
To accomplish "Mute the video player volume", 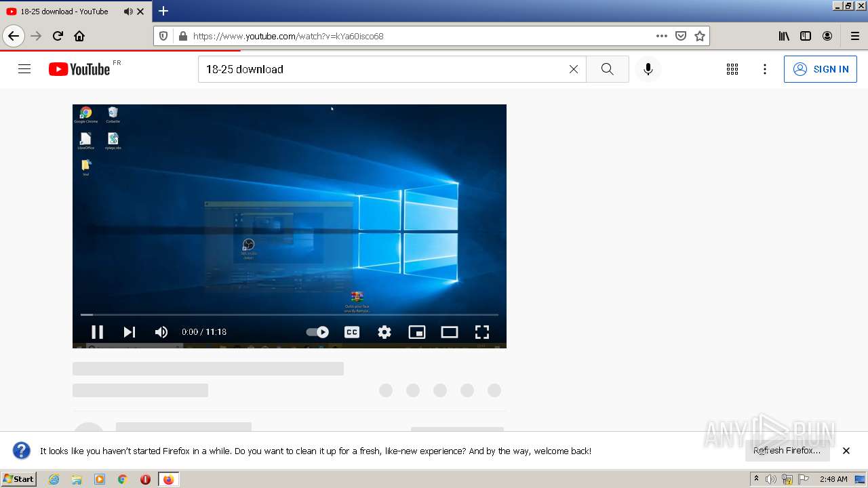I will coord(161,332).
